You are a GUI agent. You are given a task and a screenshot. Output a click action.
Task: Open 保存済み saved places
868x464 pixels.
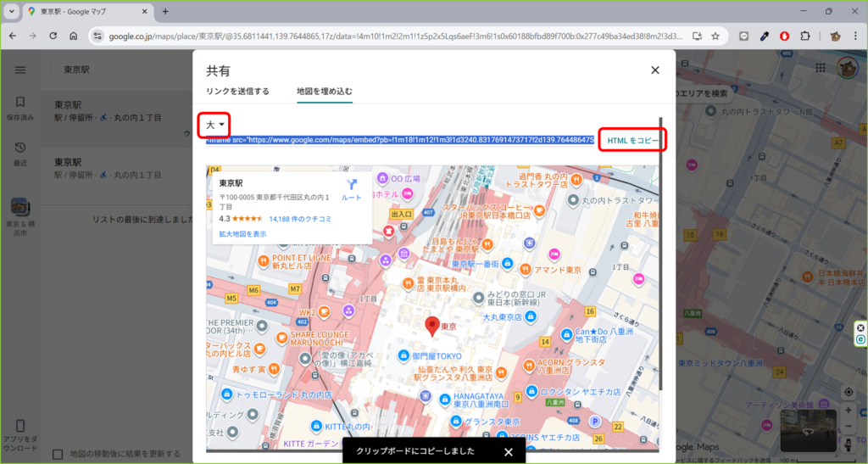coord(20,107)
